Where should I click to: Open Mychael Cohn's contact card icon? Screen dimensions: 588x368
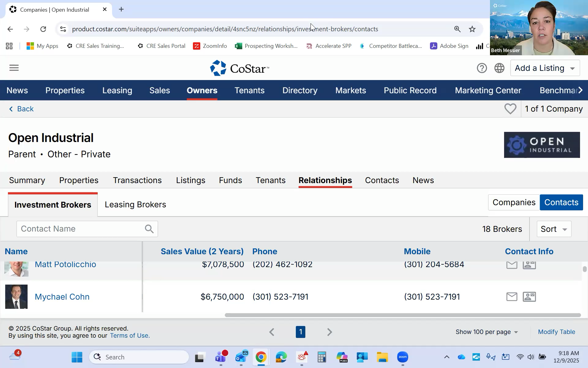click(529, 297)
